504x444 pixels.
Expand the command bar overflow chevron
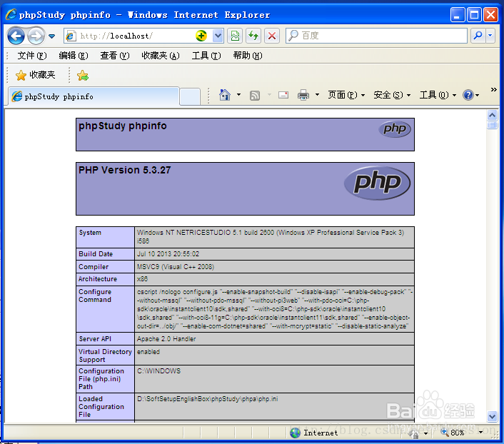click(x=494, y=90)
